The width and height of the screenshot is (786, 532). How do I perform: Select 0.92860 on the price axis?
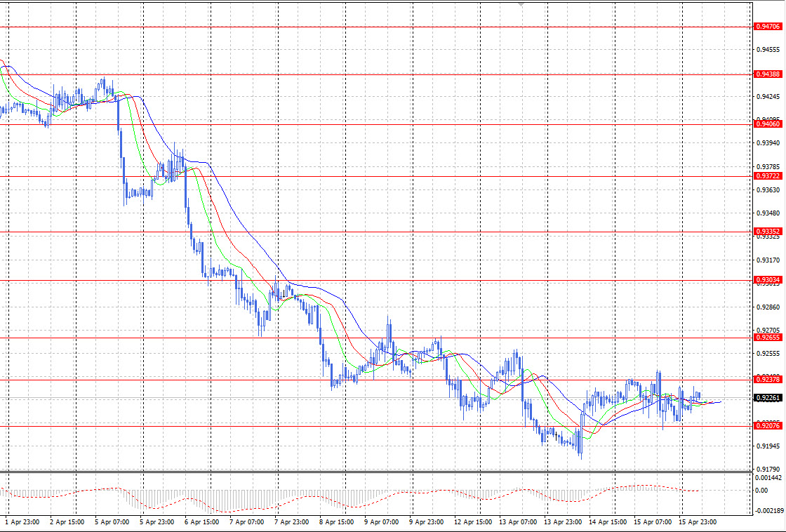(x=768, y=307)
